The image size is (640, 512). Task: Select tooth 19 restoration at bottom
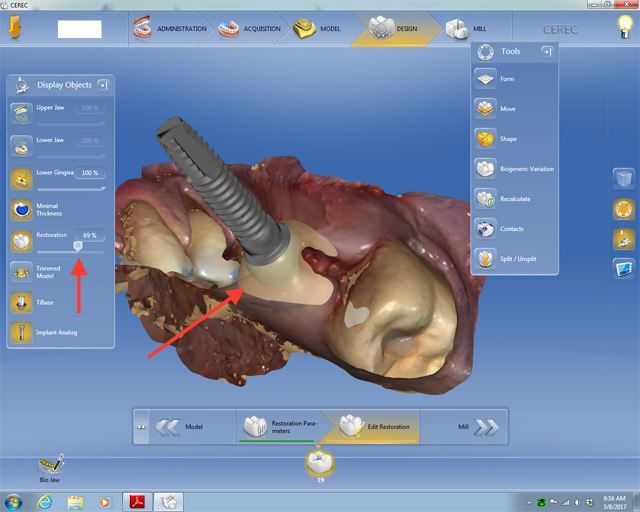[320, 463]
